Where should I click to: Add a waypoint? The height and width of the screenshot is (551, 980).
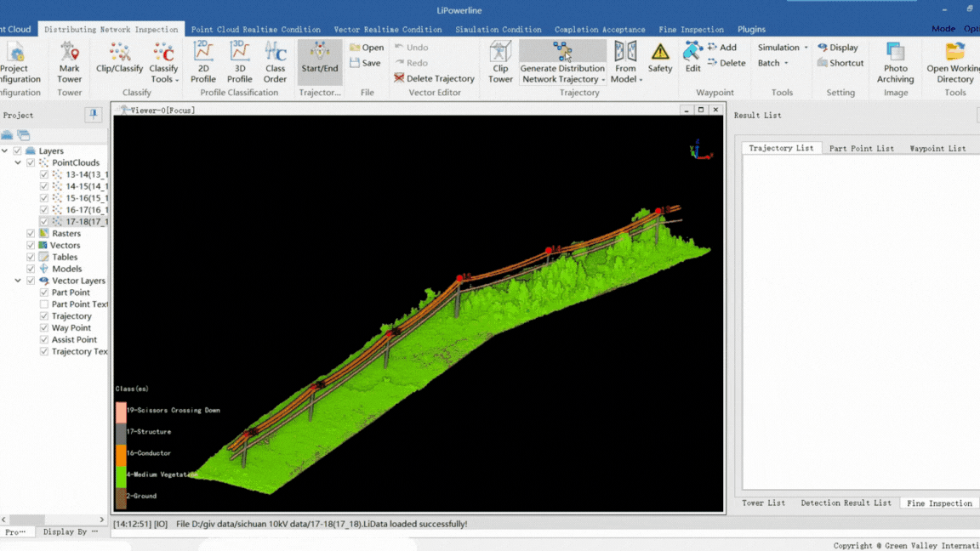[722, 48]
